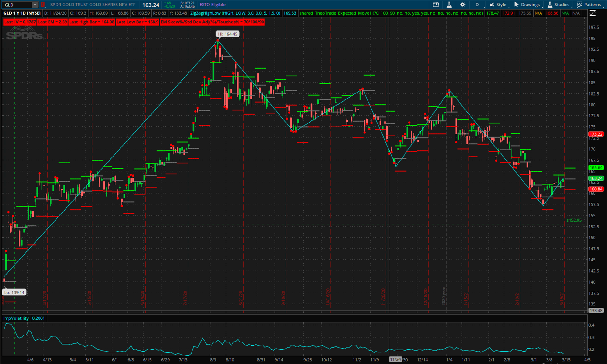Click the D: 11/24/20 date readout

coord(55,13)
